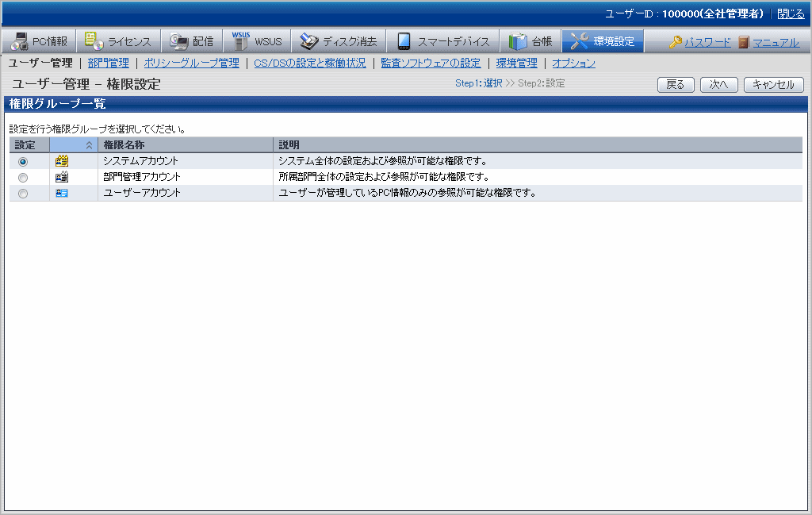Open the ポリシーグループ管理 submenu link

point(191,63)
